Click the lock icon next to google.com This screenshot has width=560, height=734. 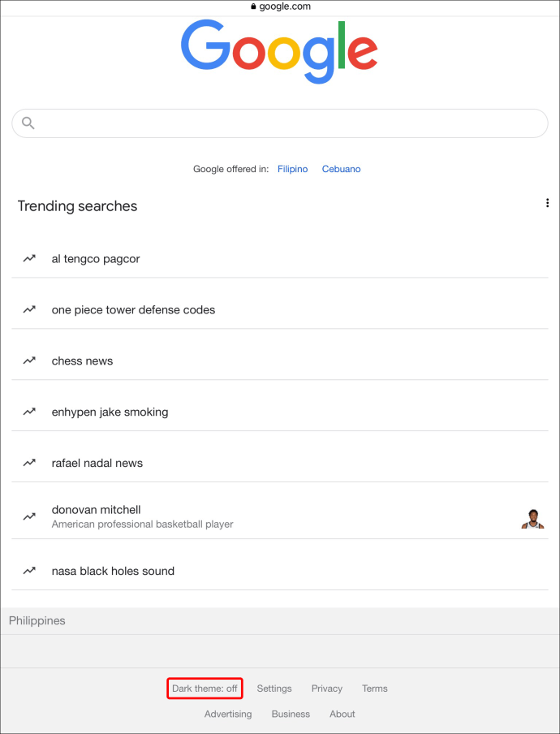pos(253,6)
